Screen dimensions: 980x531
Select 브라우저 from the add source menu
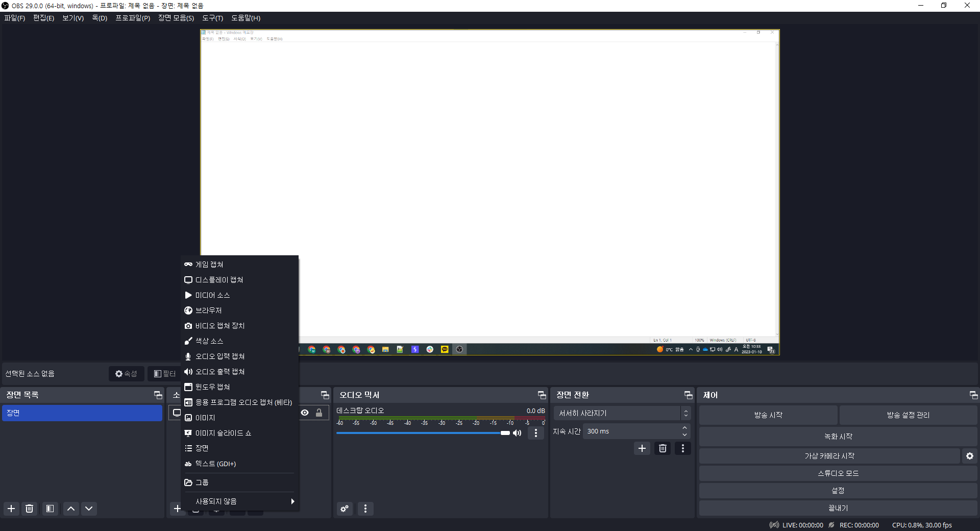click(x=208, y=310)
